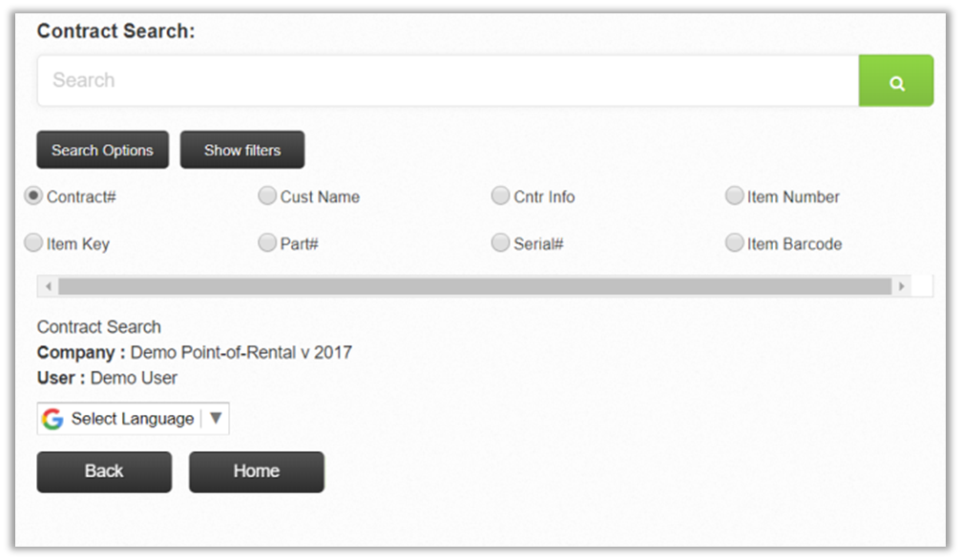Image resolution: width=961 pixels, height=560 pixels.
Task: Pick the Item Barcode radio button
Action: [734, 243]
